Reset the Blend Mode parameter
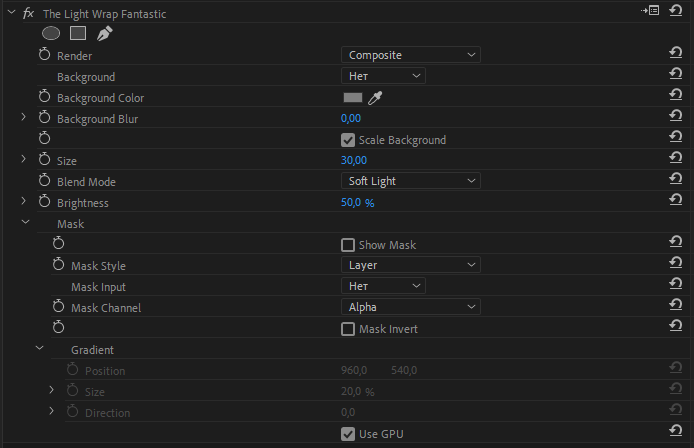 (675, 181)
